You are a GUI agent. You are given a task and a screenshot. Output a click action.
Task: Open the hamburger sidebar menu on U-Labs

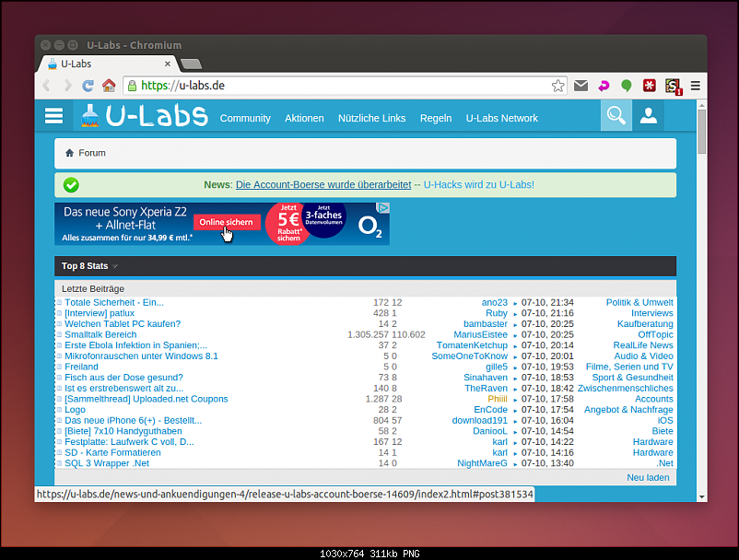[53, 116]
